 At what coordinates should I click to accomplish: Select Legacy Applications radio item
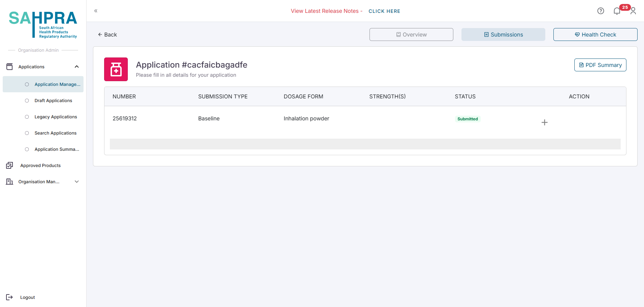pos(27,117)
